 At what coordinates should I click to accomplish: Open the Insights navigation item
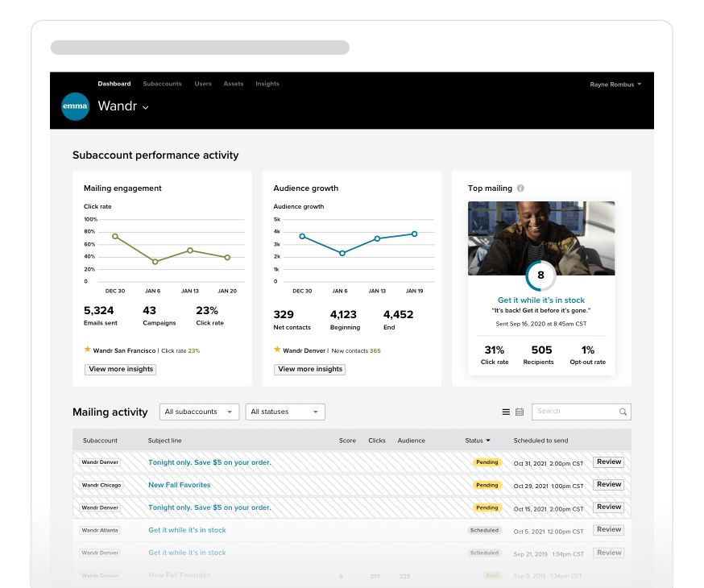pyautogui.click(x=267, y=83)
